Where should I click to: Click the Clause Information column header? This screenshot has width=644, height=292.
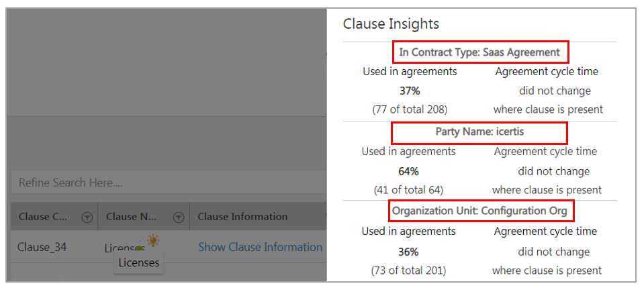tap(242, 217)
